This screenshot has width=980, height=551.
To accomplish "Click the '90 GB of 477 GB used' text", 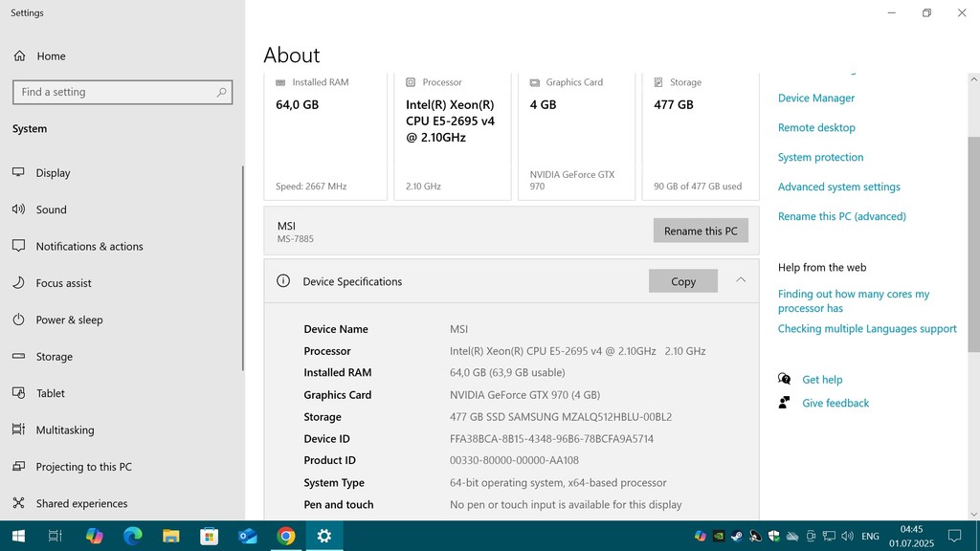I will click(x=698, y=187).
